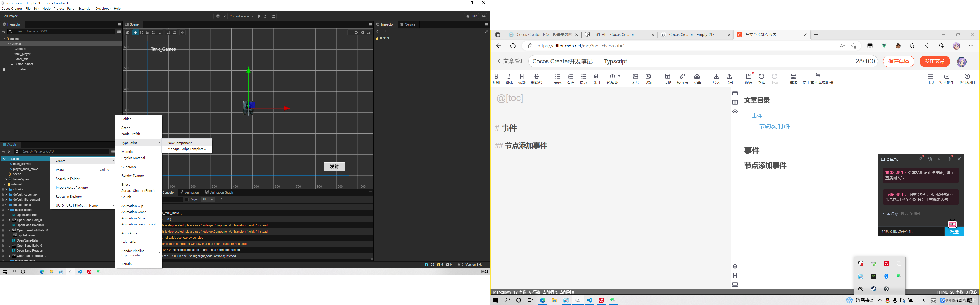Toggle the lock icon beside the Label node
The height and width of the screenshot is (305, 980).
[4, 70]
